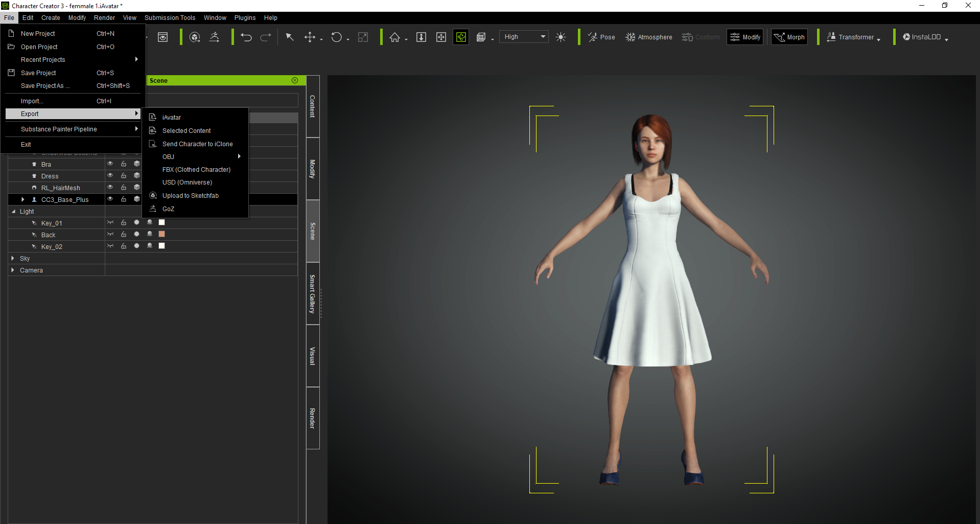Click the Upload to Sketchfab menu icon

coord(153,195)
